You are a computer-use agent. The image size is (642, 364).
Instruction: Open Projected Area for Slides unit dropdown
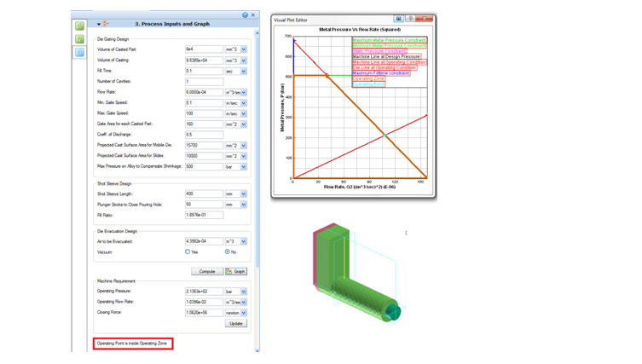[244, 156]
